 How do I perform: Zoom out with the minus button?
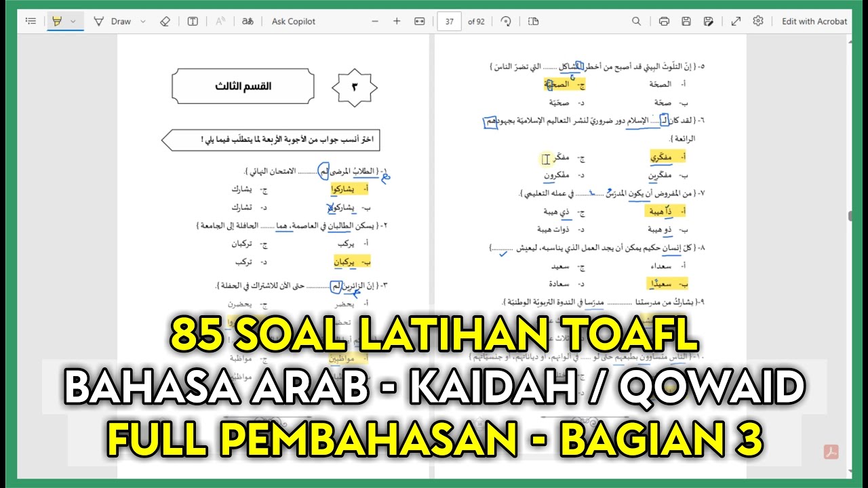375,21
